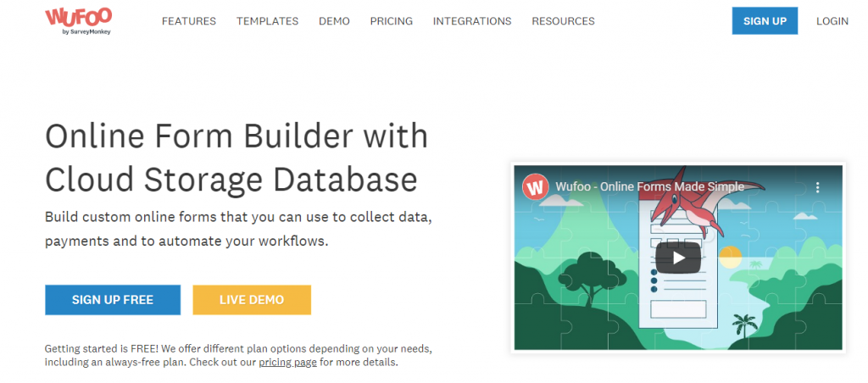This screenshot has height=383, width=868.
Task: Play the Wufoo video
Action: click(678, 258)
